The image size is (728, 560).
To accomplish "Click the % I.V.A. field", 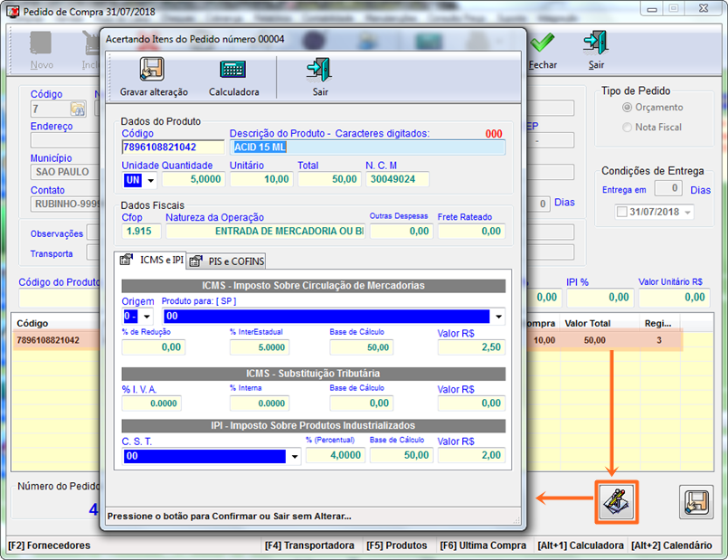I will pos(151,403).
